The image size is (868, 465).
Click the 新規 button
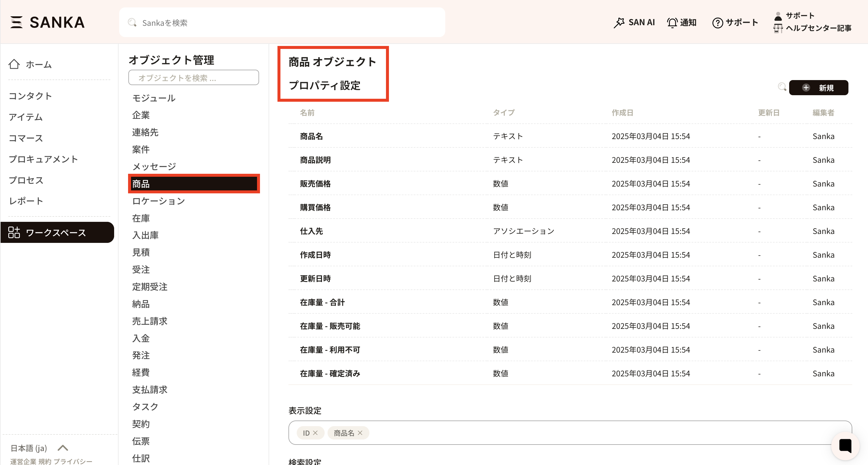pyautogui.click(x=818, y=88)
